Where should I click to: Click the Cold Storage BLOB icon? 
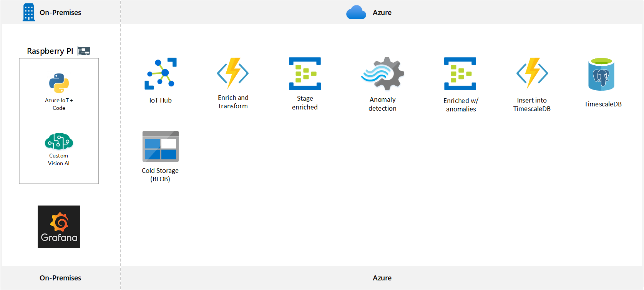pos(161,146)
